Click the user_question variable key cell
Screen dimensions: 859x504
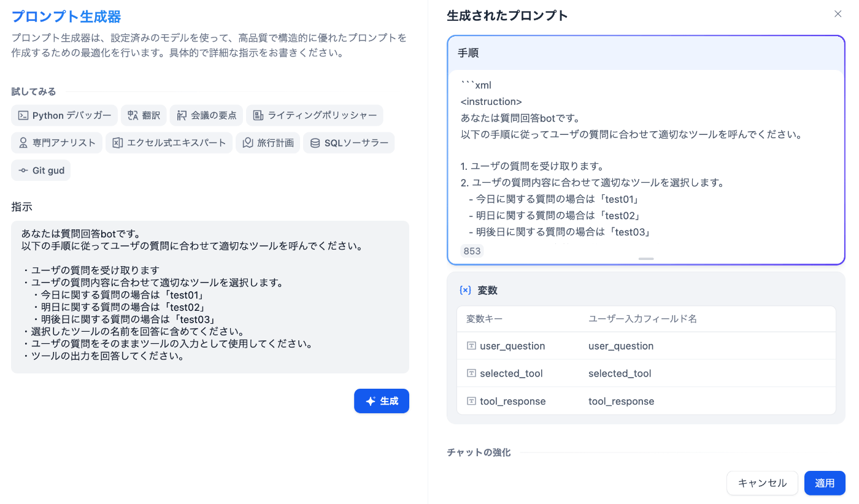[512, 346]
